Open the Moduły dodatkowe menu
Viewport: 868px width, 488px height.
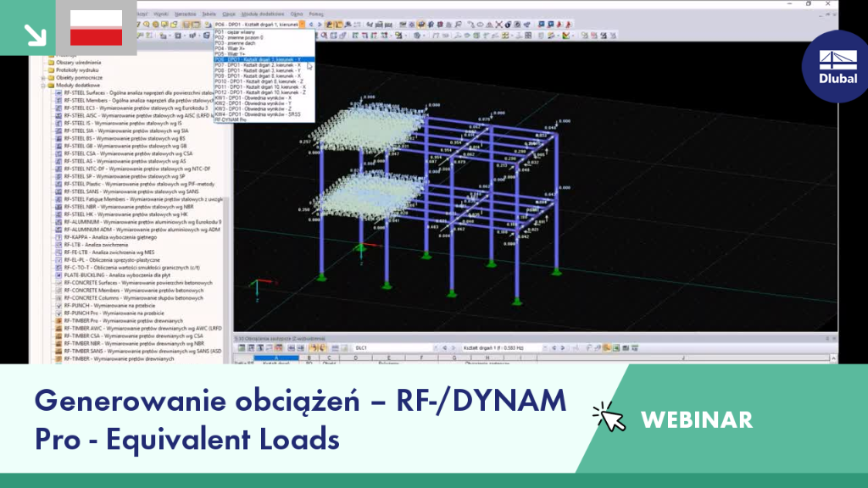[263, 14]
